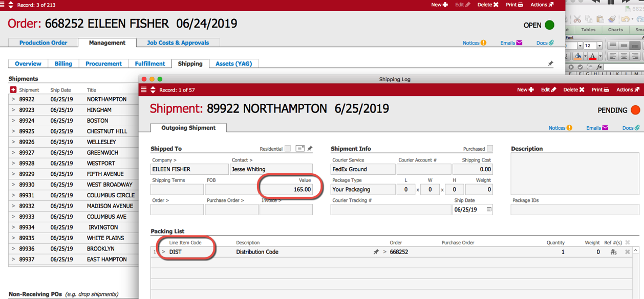The height and width of the screenshot is (299, 644).
Task: Click New in the Shipping Log toolbar
Action: point(525,89)
